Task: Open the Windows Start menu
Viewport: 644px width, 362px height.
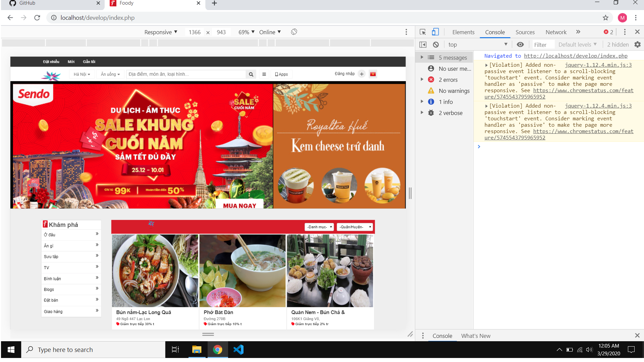Action: pyautogui.click(x=11, y=350)
